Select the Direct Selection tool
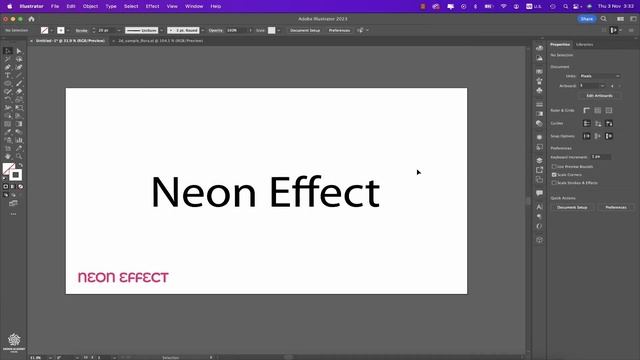 (x=19, y=51)
